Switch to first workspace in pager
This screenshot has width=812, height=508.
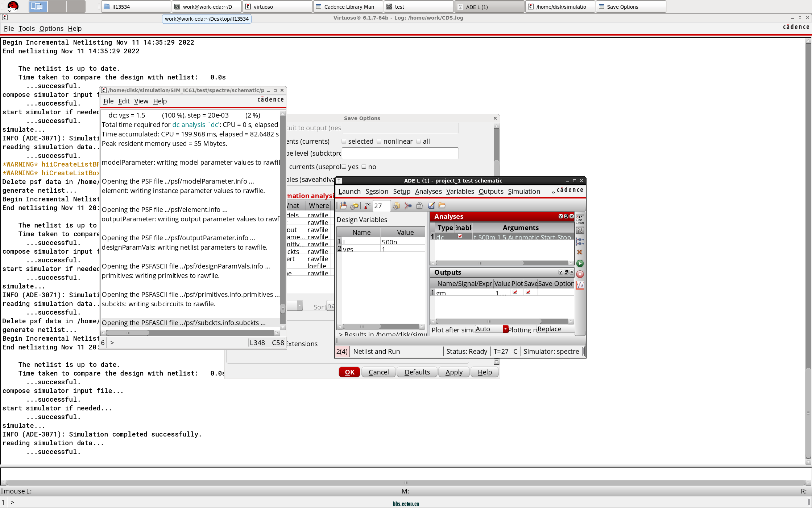coord(38,6)
